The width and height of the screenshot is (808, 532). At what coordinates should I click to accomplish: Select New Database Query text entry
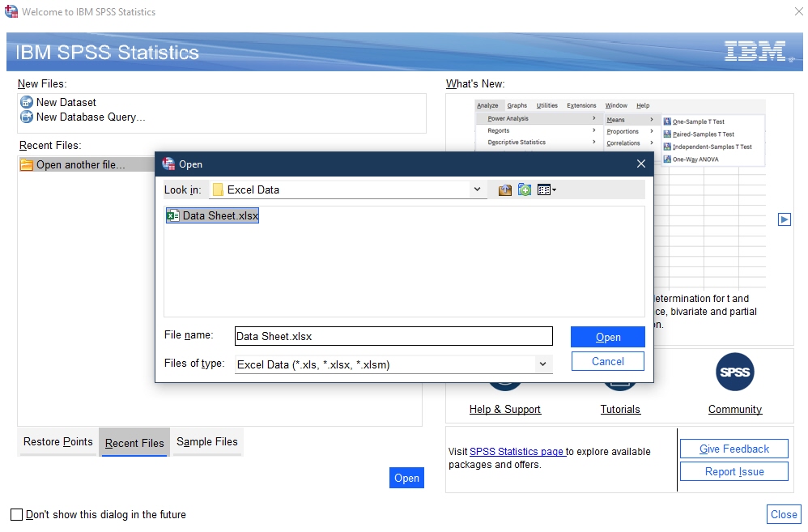coord(91,117)
